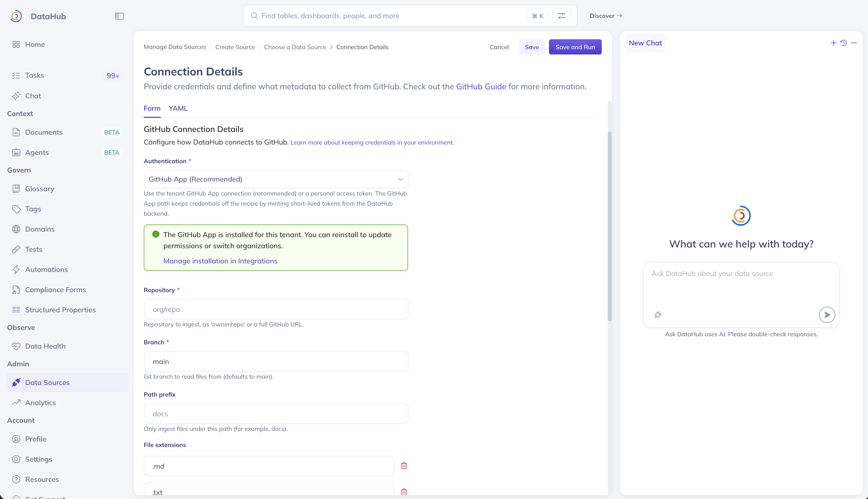868x499 pixels.
Task: Click the Data Sources plug icon
Action: pos(16,382)
